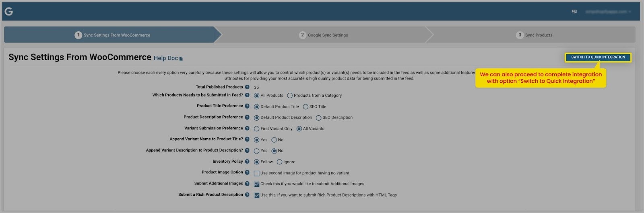Click help icon next to Variant Submission Preference
This screenshot has width=644, height=213.
pos(247,128)
